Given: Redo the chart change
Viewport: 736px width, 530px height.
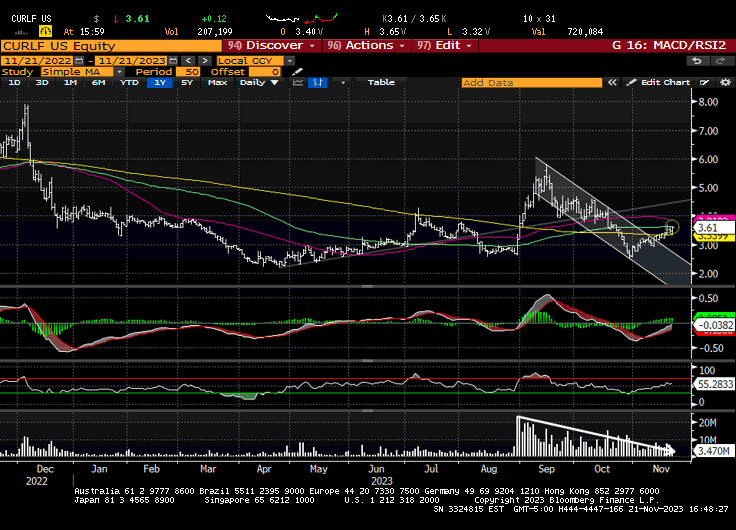Looking at the screenshot, I should pyautogui.click(x=720, y=61).
